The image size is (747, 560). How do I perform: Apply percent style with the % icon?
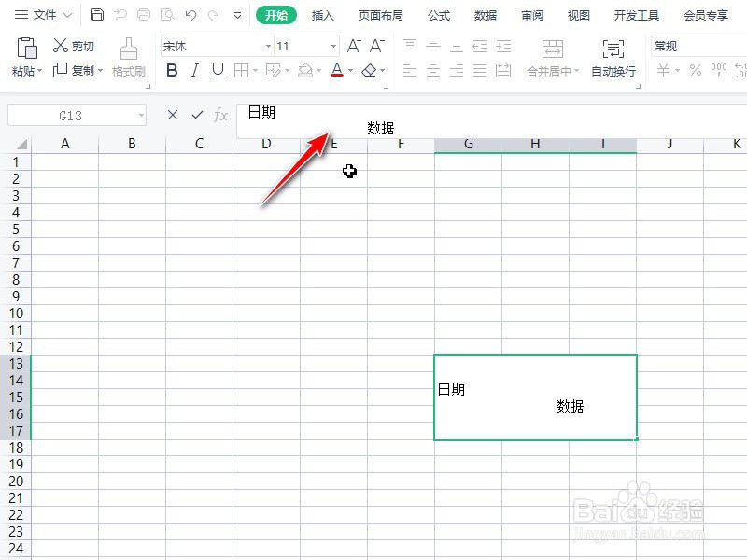(697, 70)
